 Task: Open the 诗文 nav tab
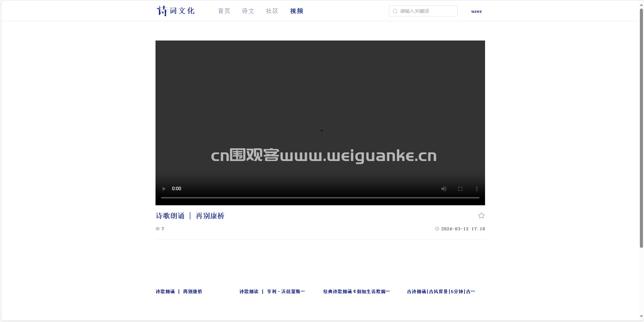point(248,11)
